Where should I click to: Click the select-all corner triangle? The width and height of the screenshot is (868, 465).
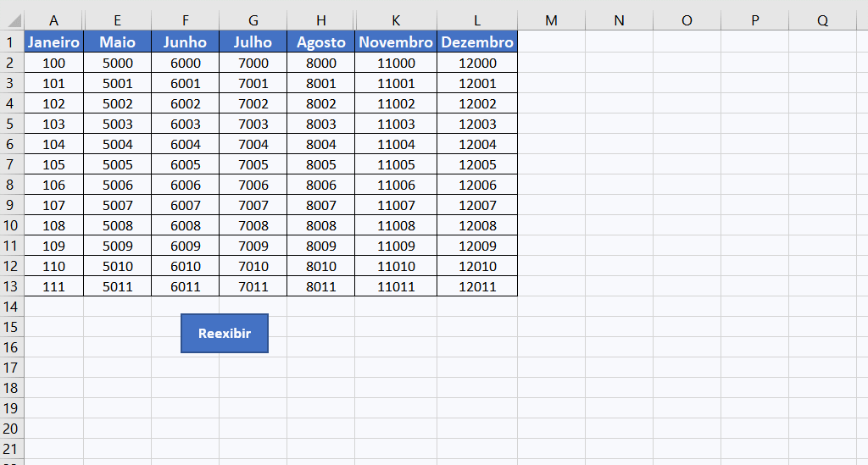coord(12,20)
